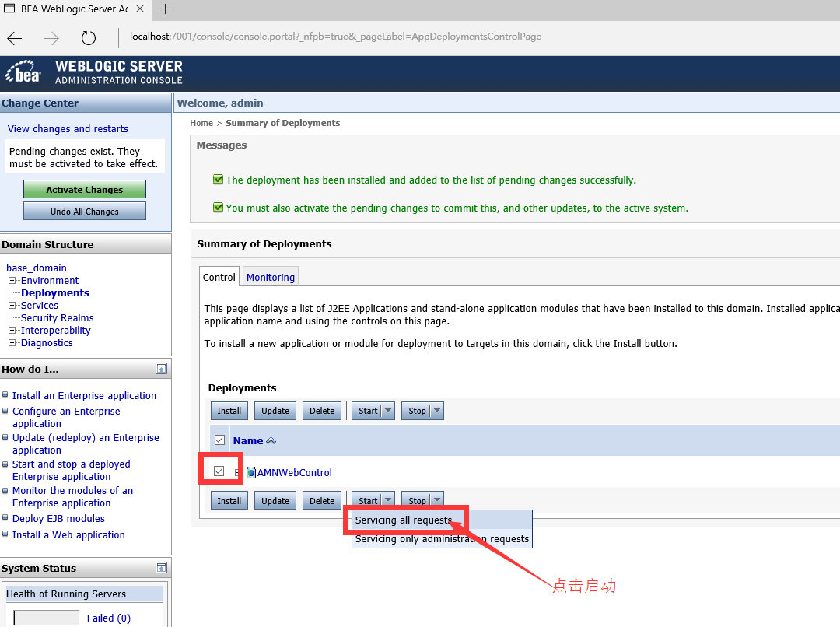
Task: Open the base_domain tree link
Action: tap(37, 268)
